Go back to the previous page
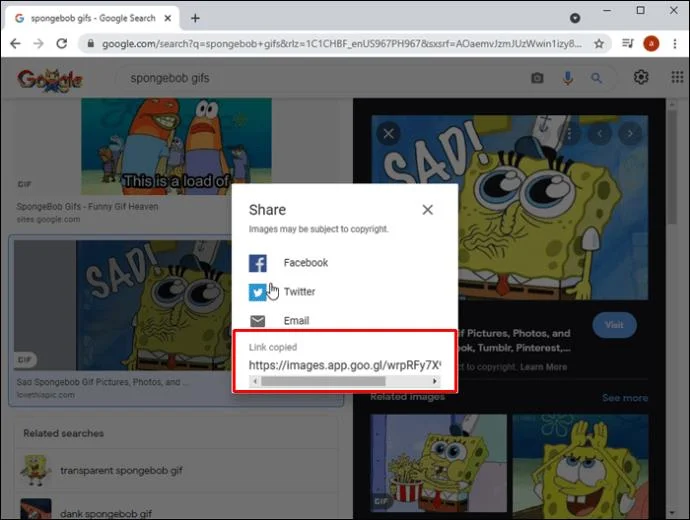This screenshot has width=690, height=520. pyautogui.click(x=15, y=44)
